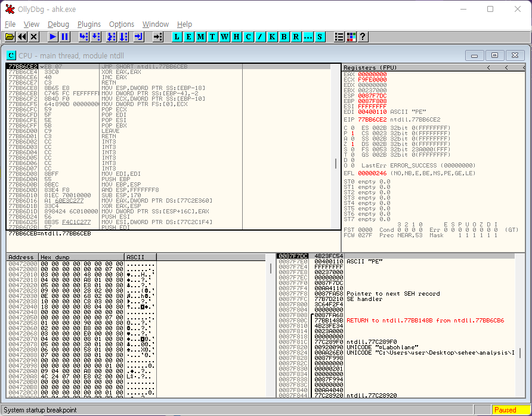Screen dimensions: 532x416
Task: Select stack line RETURN to ntdll.77BB148B
Action: click(x=395, y=321)
